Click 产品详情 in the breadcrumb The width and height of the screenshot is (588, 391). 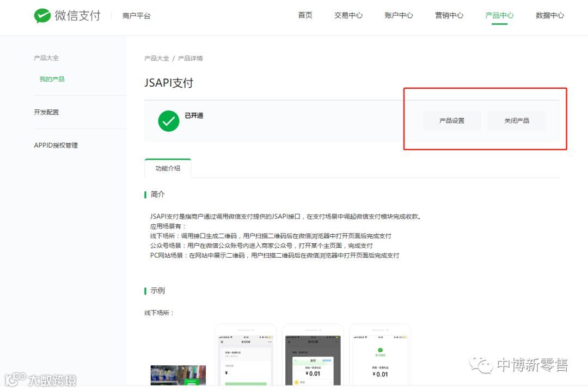click(x=190, y=58)
